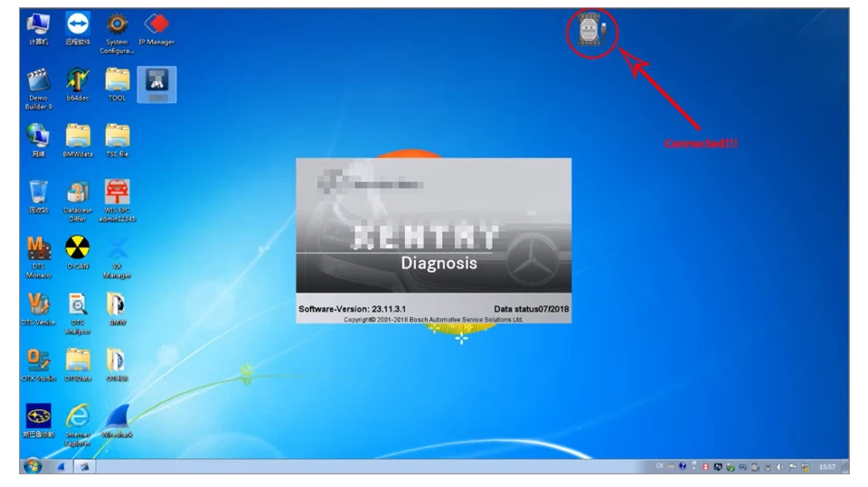
Task: Launch the D-CAN radiation-symbol icon
Action: point(78,253)
